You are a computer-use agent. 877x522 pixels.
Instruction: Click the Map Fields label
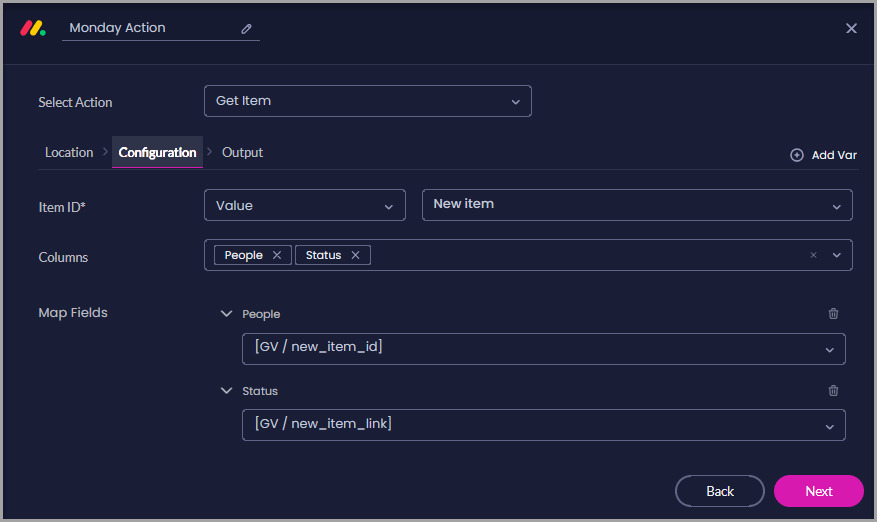(73, 313)
